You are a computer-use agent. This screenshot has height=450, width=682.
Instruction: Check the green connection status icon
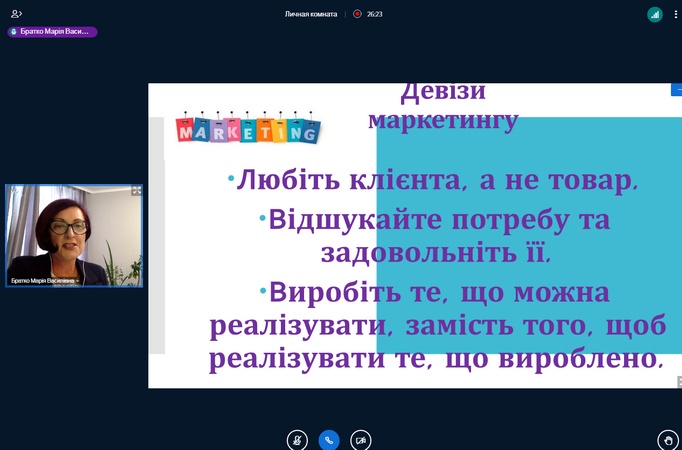[655, 14]
